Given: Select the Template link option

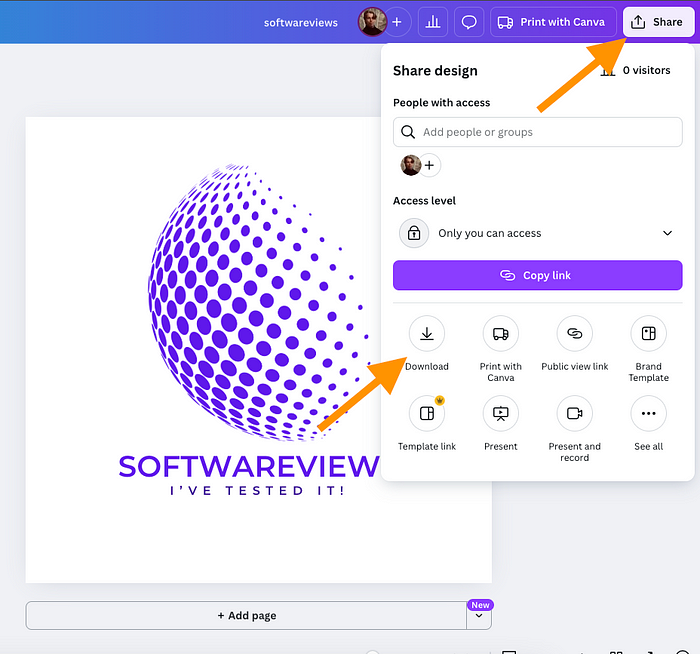Looking at the screenshot, I should click(x=427, y=413).
